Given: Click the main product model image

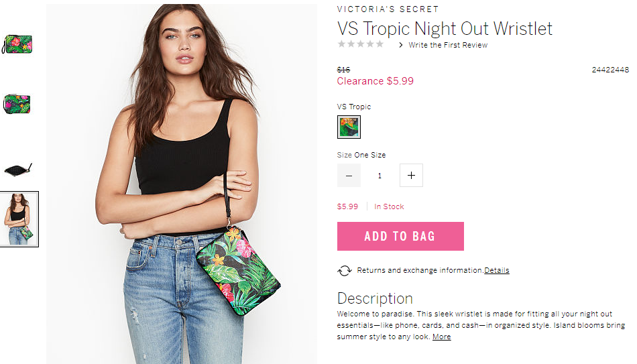Looking at the screenshot, I should pyautogui.click(x=182, y=184).
